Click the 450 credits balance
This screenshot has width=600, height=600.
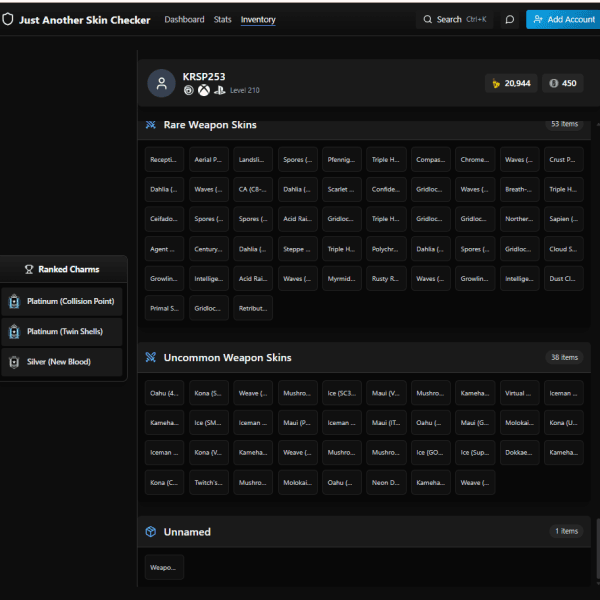(x=562, y=83)
